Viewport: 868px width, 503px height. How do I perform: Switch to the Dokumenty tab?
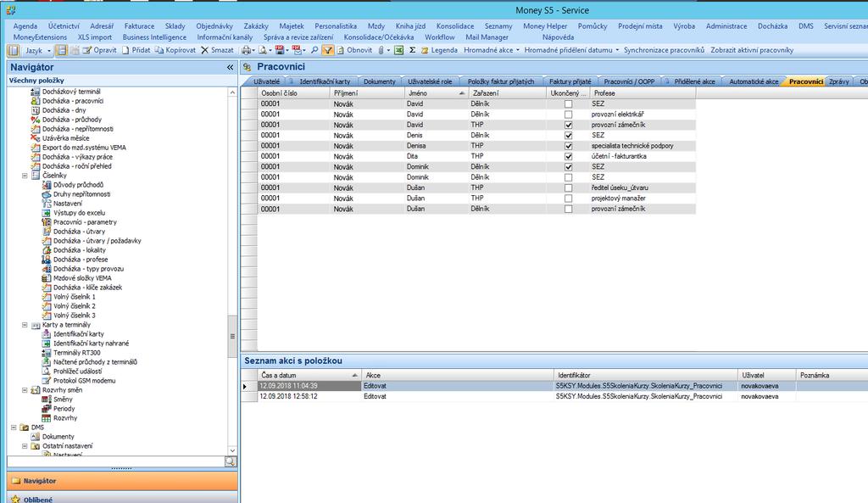click(379, 81)
